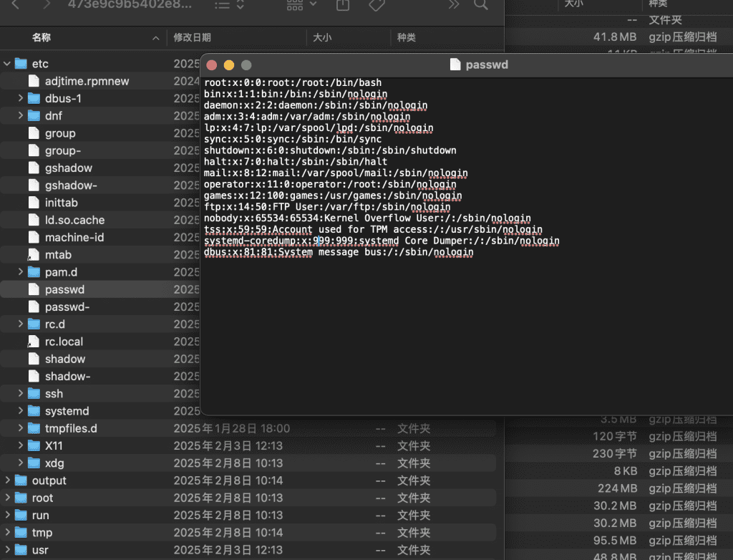Select the 8 KB row in right window
The width and height of the screenshot is (733, 560).
coord(619,471)
